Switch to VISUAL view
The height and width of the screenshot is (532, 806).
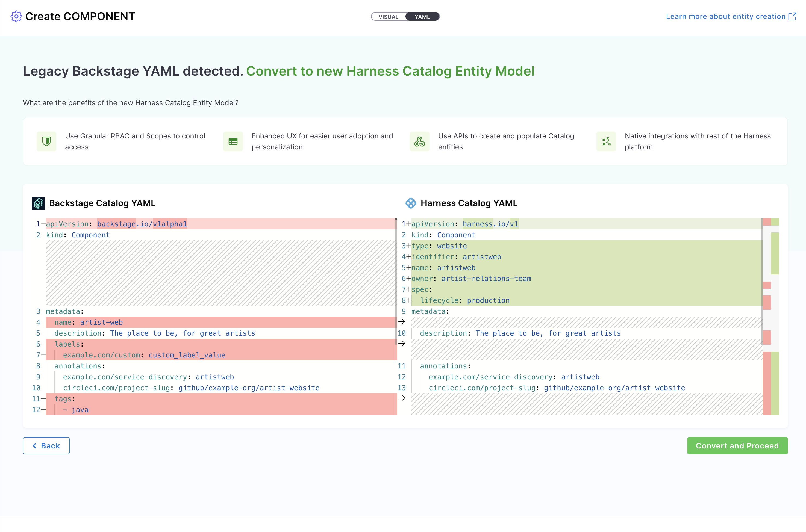(x=388, y=16)
